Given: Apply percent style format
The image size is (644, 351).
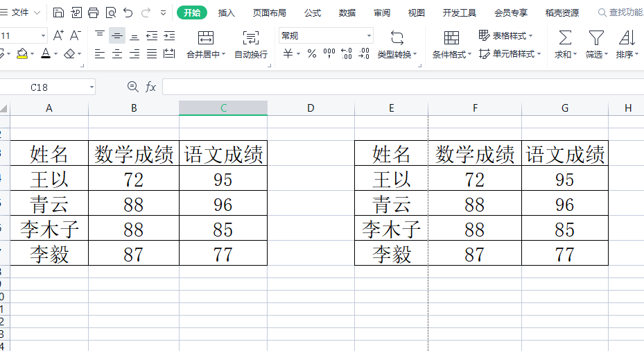Looking at the screenshot, I should point(312,53).
